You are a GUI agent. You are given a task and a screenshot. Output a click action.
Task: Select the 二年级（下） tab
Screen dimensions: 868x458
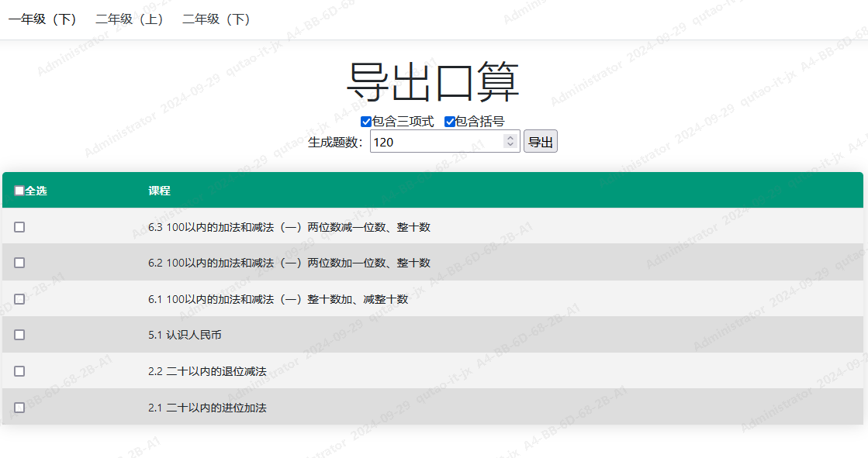[216, 19]
